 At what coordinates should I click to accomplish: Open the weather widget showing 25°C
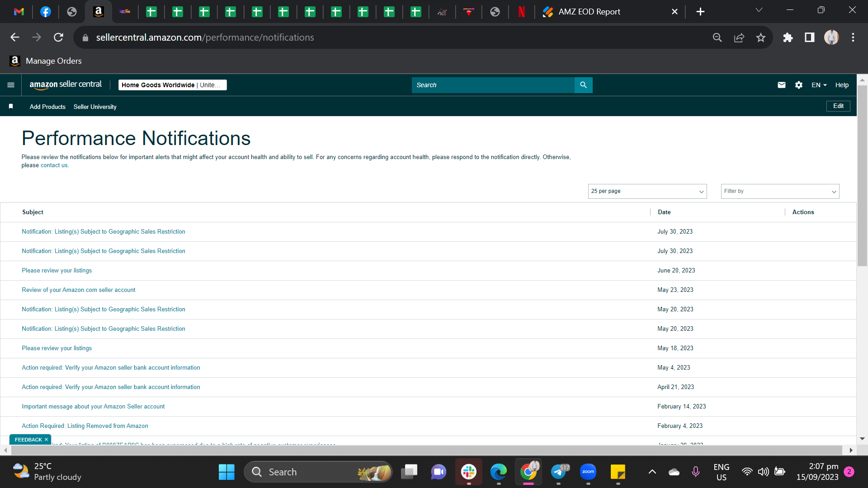(x=47, y=472)
